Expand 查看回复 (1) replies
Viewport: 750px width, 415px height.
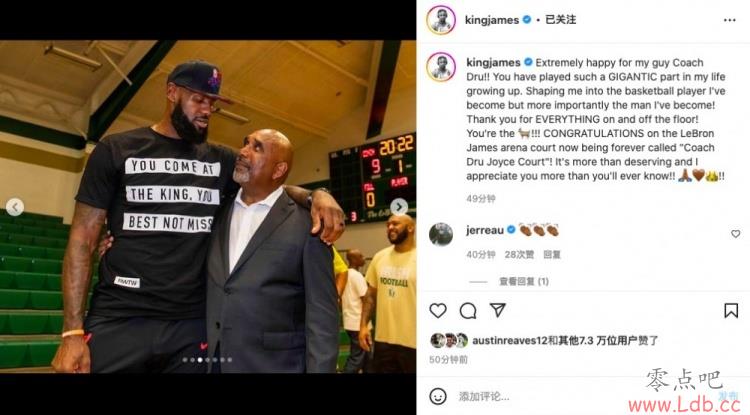tap(524, 281)
